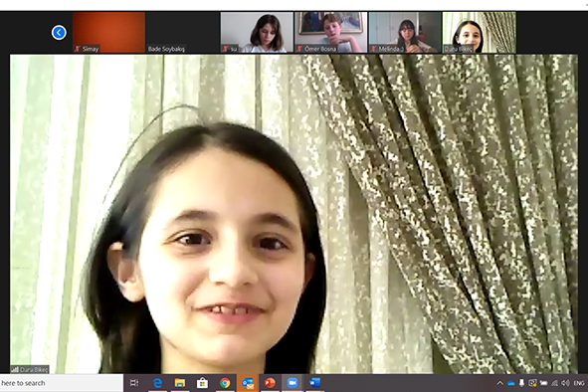This screenshot has height=392, width=588.
Task: Open the OneDrive cloud tray icon
Action: [x=510, y=383]
